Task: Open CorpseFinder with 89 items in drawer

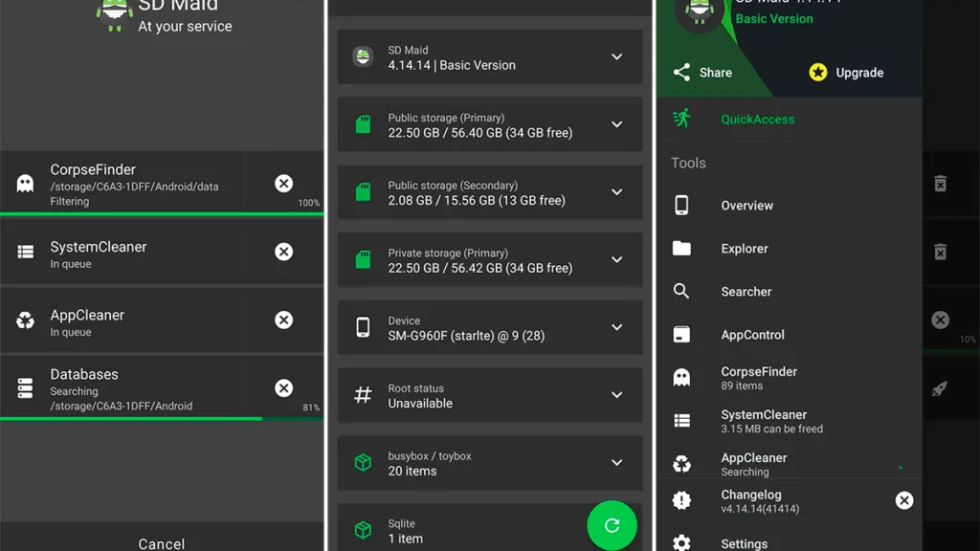Action: tap(790, 378)
